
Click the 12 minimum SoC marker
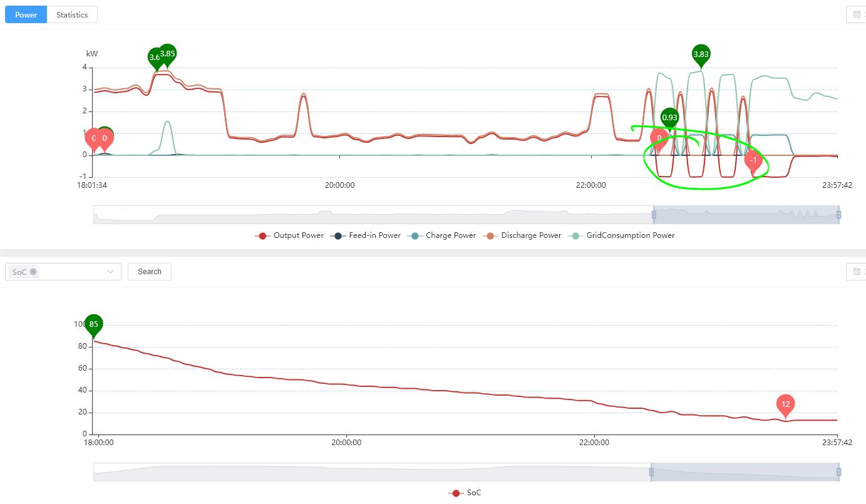(x=785, y=404)
